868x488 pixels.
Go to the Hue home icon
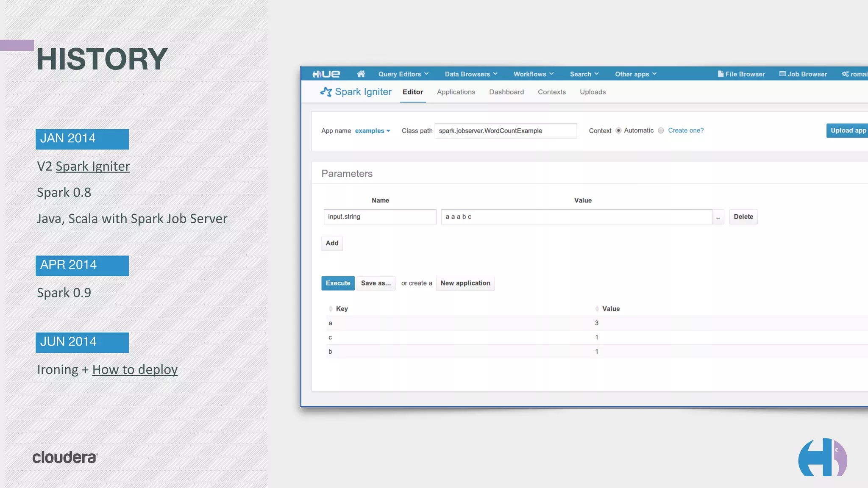point(361,74)
